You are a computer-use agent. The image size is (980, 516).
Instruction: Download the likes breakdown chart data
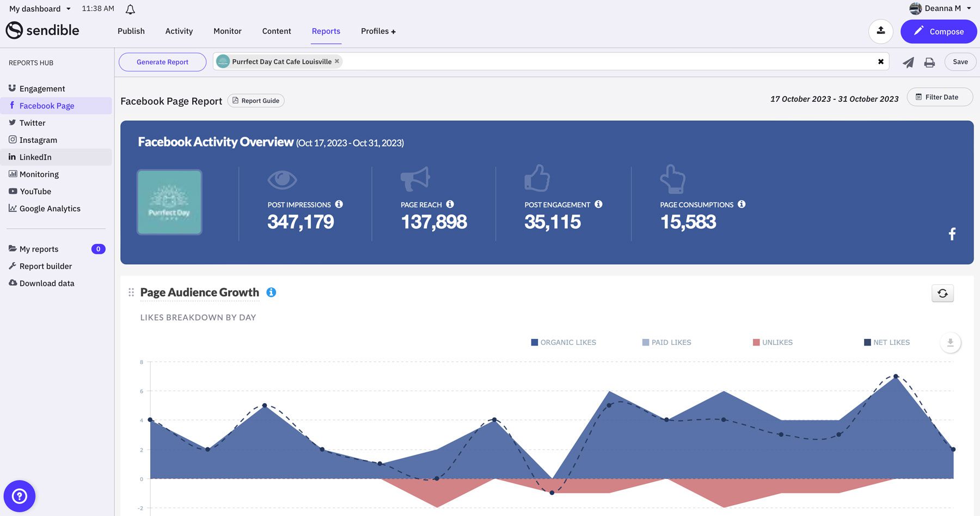(x=950, y=343)
